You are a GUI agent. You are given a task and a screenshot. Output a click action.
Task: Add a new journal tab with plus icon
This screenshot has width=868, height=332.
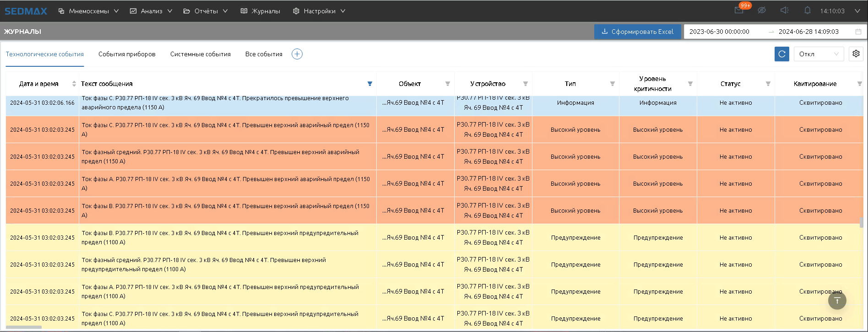point(297,54)
